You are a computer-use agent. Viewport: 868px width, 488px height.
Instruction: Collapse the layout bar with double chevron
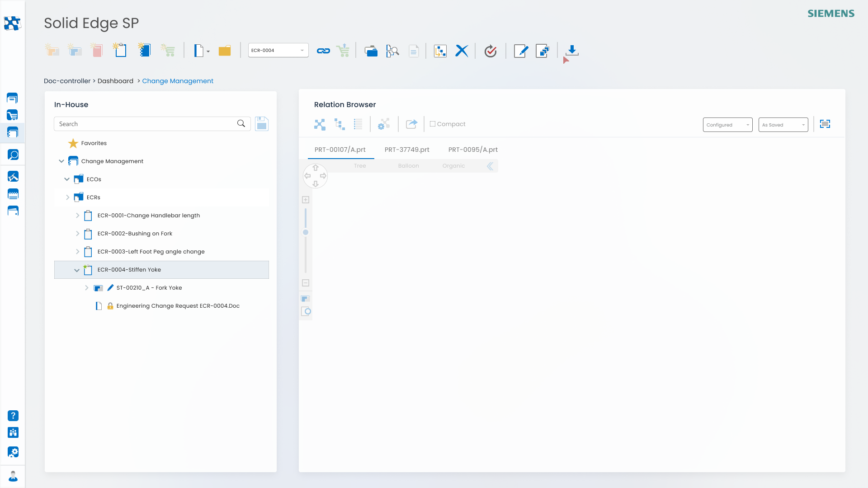490,166
